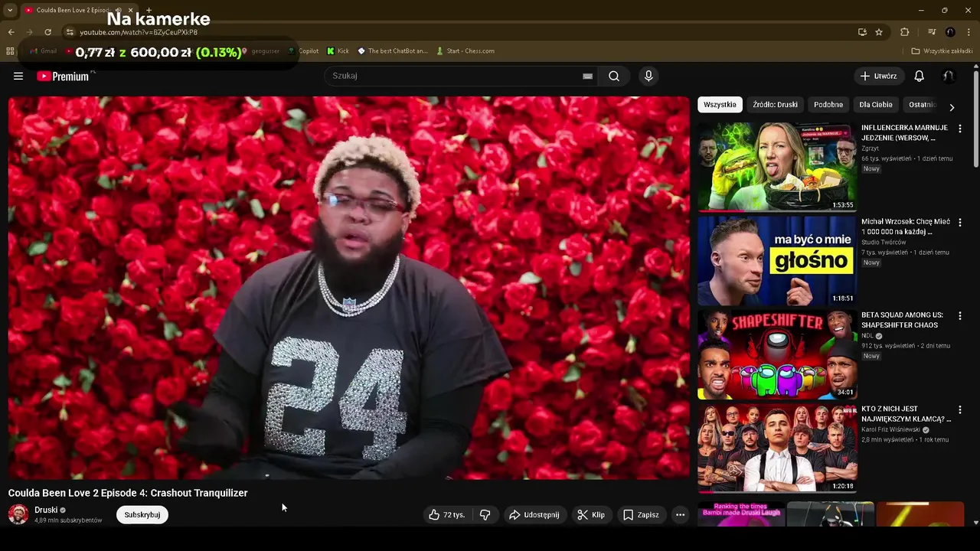The height and width of the screenshot is (551, 980).
Task: Open the Kick bookmark
Action: [x=338, y=51]
